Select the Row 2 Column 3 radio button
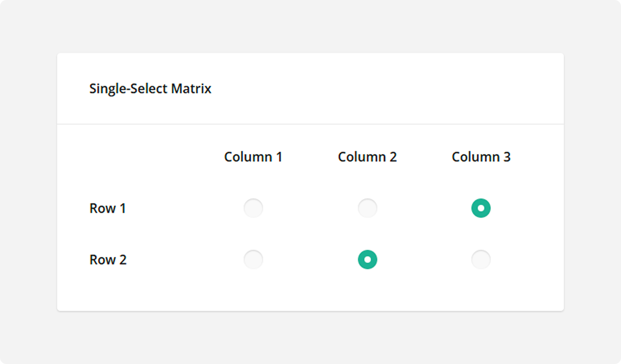The height and width of the screenshot is (364, 621). point(481,260)
